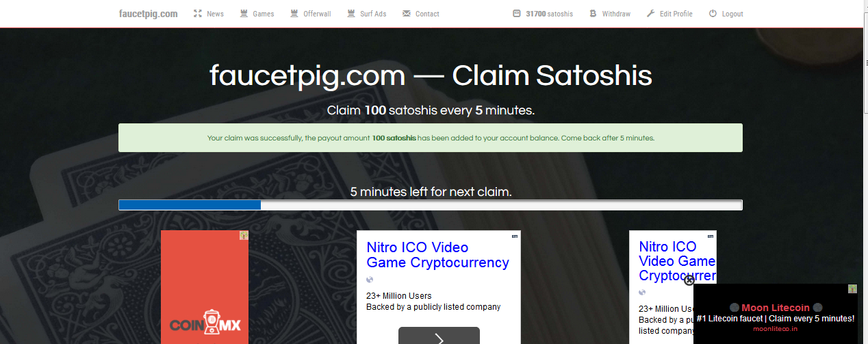Click the Games cart icon
This screenshot has width=868, height=344.
point(244,14)
